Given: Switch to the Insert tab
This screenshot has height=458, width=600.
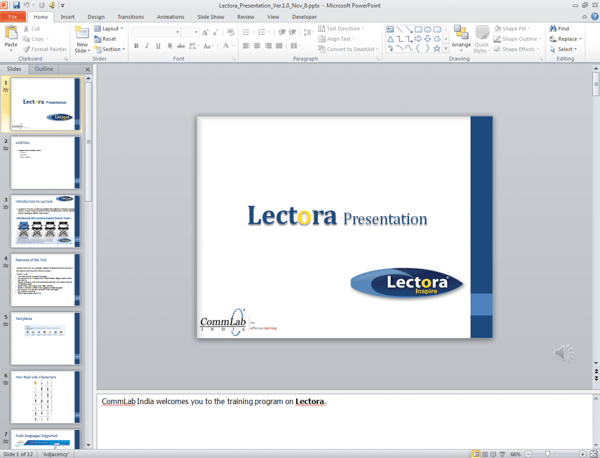Looking at the screenshot, I should pyautogui.click(x=68, y=17).
